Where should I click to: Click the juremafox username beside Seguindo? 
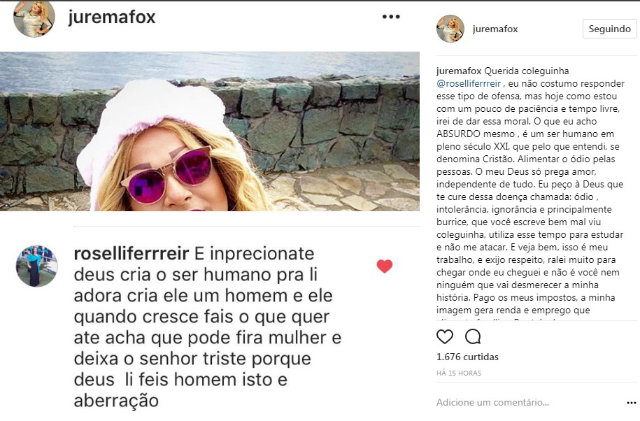coord(495,29)
